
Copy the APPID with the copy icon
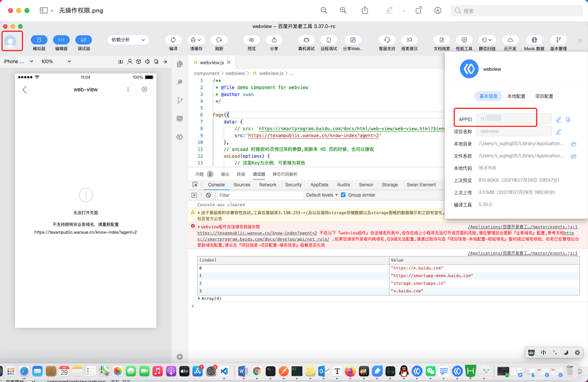(568, 120)
